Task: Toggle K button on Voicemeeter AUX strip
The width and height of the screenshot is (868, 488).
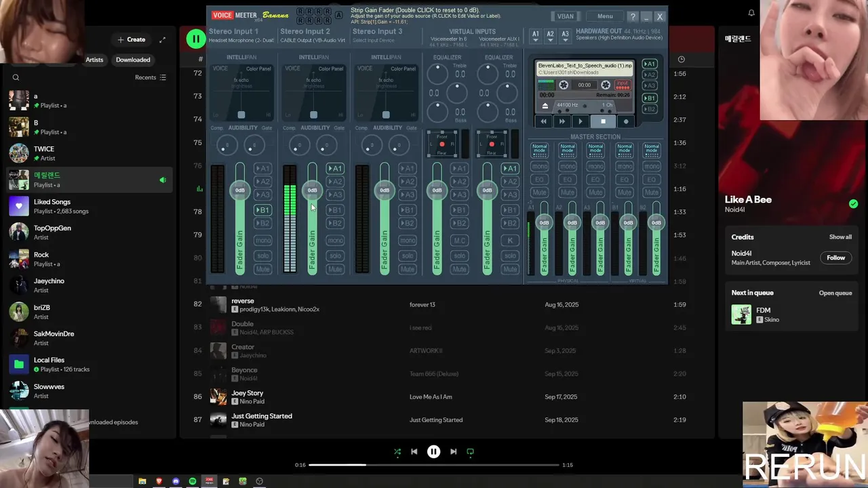Action: point(510,240)
